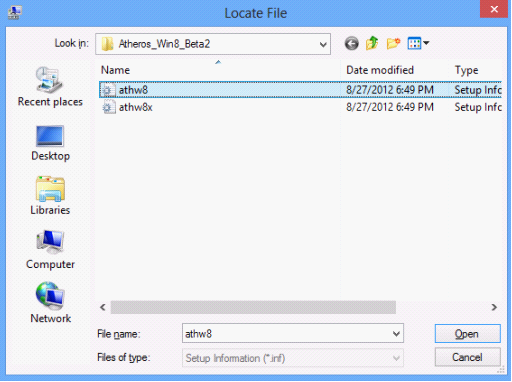Click the dialog title bar system icon

point(14,13)
